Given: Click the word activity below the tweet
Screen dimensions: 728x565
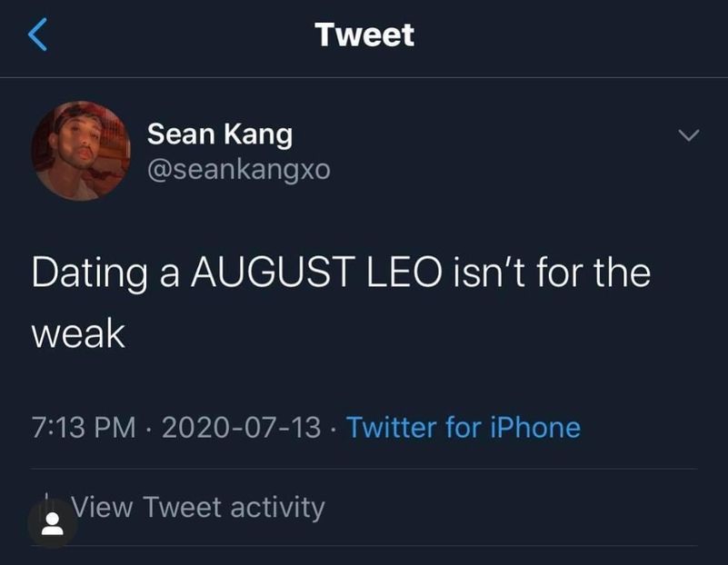Looking at the screenshot, I should (x=277, y=507).
